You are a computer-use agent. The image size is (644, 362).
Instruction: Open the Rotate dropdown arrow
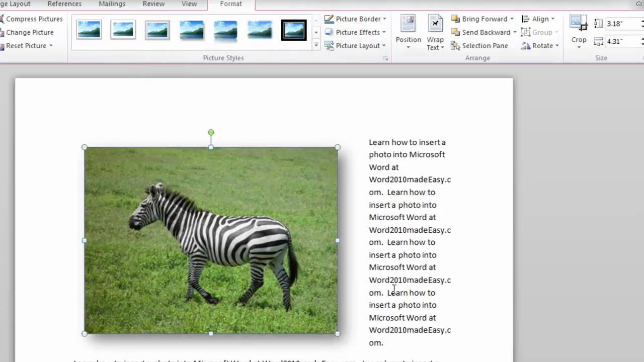click(557, 46)
